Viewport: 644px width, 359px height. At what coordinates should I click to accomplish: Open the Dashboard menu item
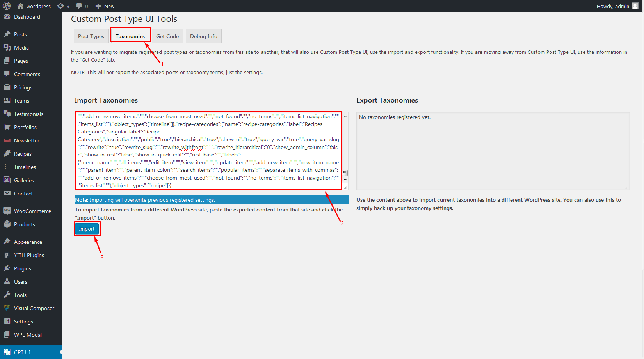click(x=27, y=17)
